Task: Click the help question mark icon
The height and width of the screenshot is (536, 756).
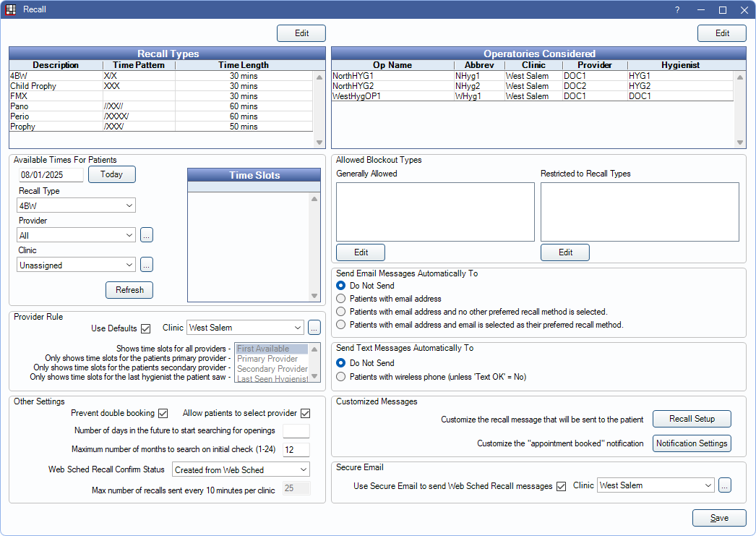Action: click(677, 9)
